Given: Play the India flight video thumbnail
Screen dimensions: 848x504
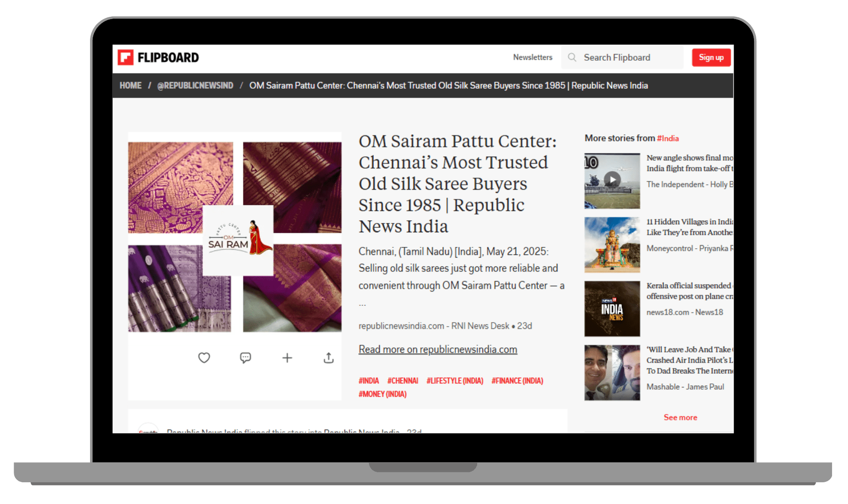Looking at the screenshot, I should (612, 180).
